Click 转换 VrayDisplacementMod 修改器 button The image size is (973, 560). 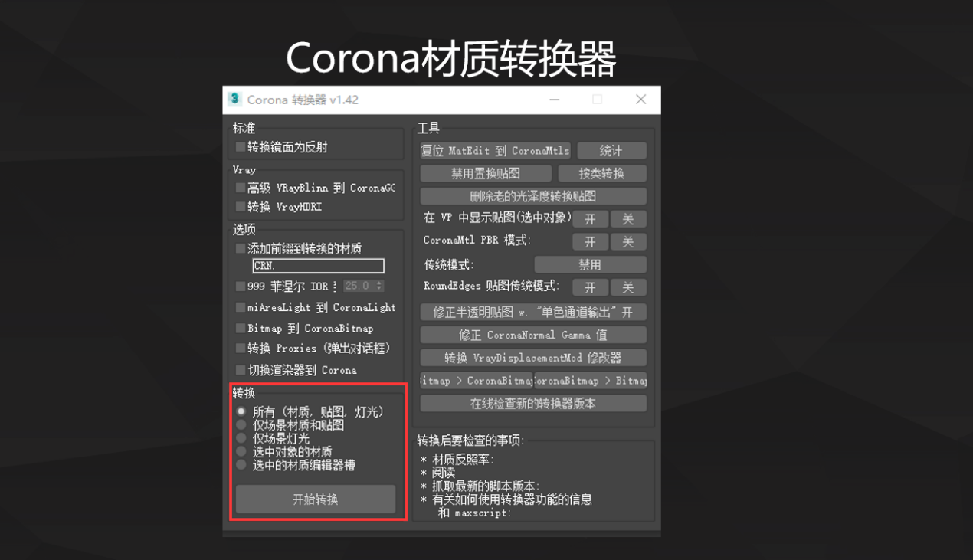pyautogui.click(x=533, y=358)
